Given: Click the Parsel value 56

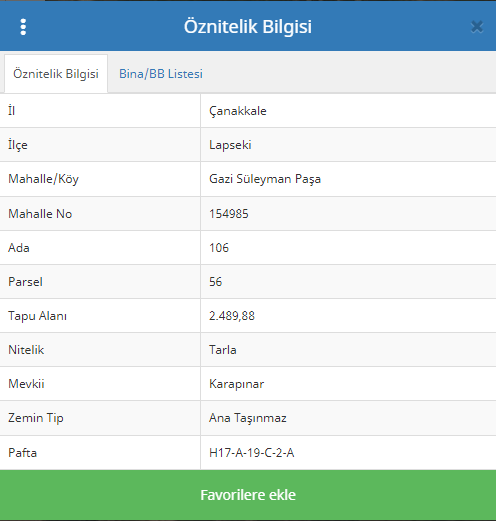Looking at the screenshot, I should tap(215, 282).
